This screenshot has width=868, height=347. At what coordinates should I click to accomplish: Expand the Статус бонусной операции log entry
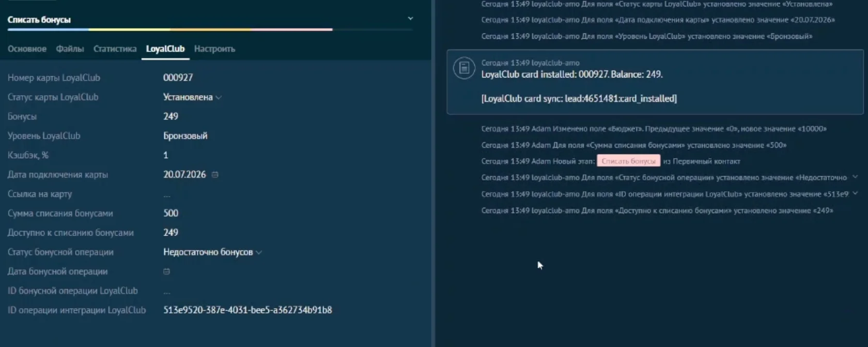coord(855,177)
